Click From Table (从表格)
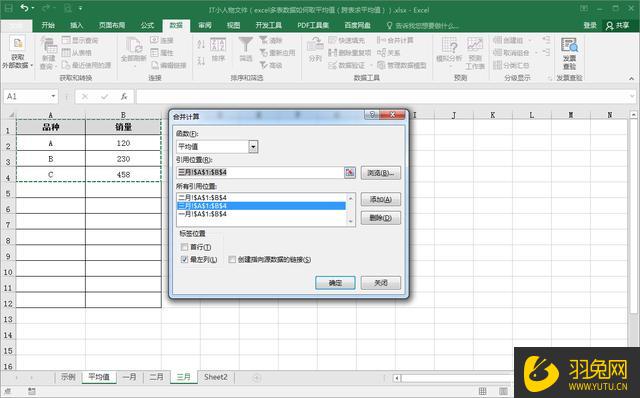640x398 pixels. [77, 53]
